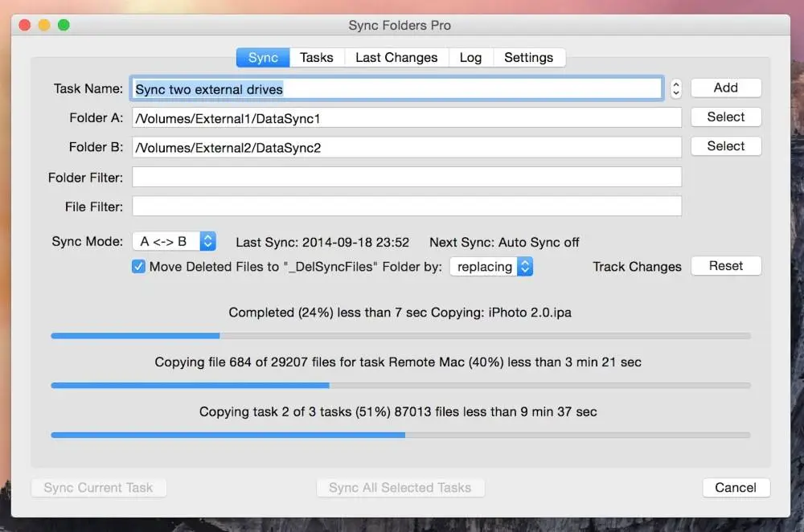Open the Last Changes tab

pos(396,57)
